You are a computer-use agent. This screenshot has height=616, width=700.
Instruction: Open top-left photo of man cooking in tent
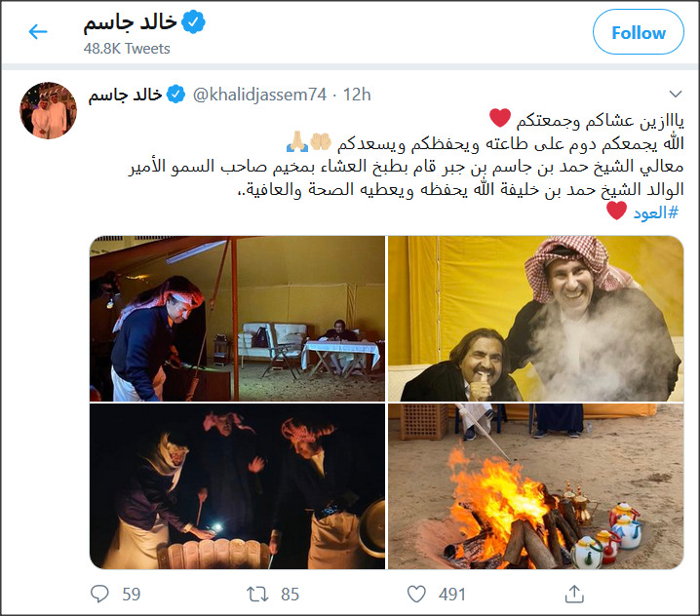237,319
